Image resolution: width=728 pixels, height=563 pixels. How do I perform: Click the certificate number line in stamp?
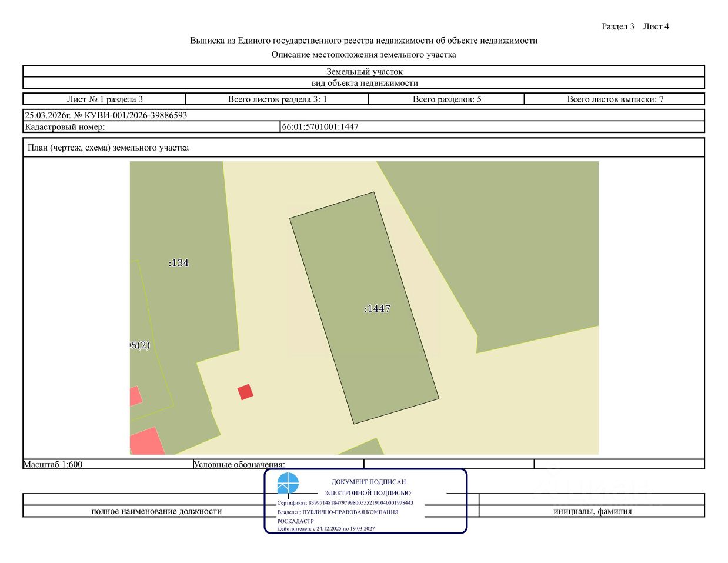(x=345, y=503)
